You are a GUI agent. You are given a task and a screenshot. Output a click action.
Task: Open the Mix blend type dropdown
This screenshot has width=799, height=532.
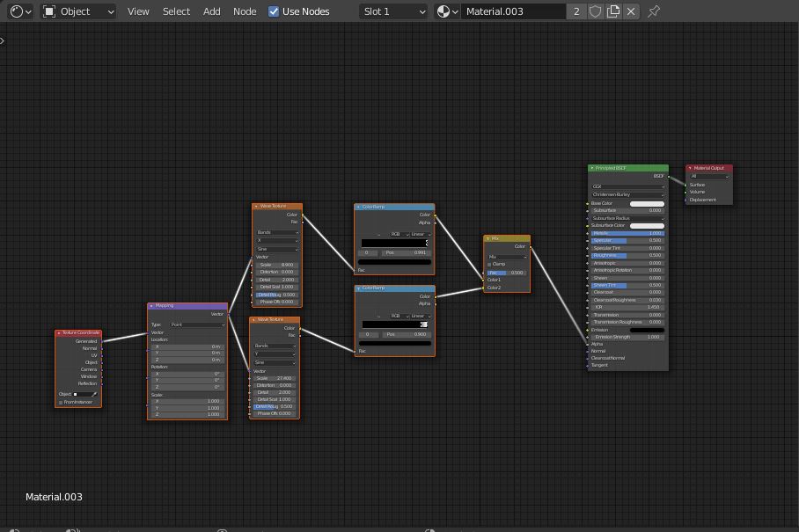coord(507,257)
